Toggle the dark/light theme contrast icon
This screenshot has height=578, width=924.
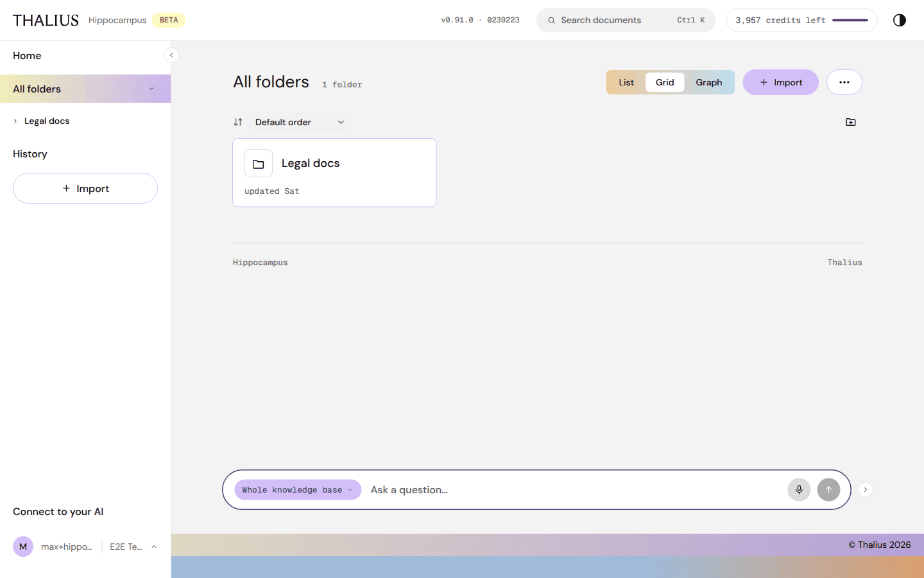[900, 20]
